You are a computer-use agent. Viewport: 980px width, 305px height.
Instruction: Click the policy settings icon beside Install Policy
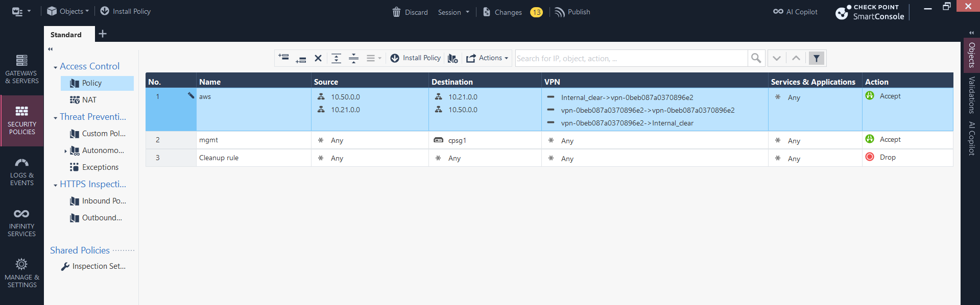coord(452,58)
